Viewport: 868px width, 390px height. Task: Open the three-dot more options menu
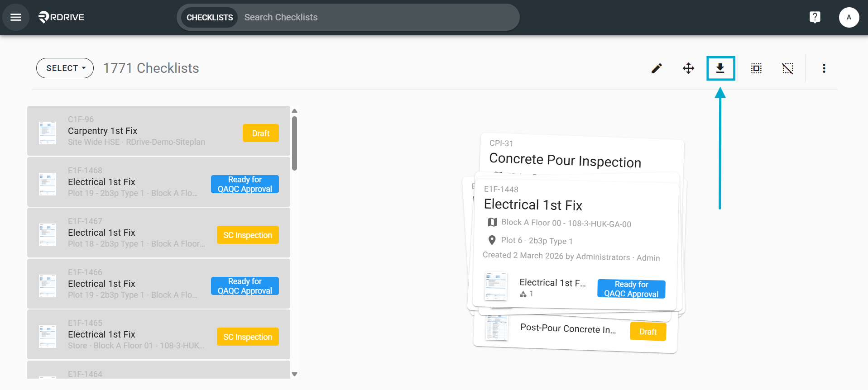click(824, 68)
